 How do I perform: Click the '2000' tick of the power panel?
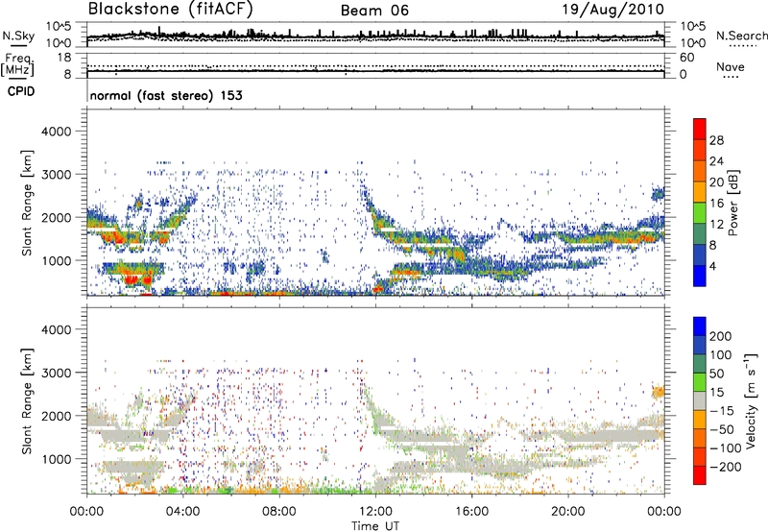57,217
